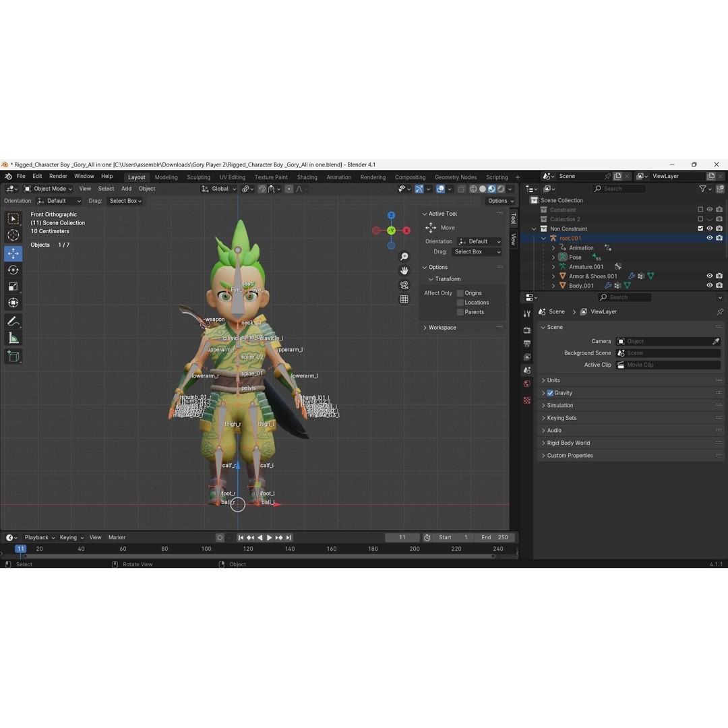Click the new collection icon in outliner
728x728 pixels.
click(x=720, y=189)
